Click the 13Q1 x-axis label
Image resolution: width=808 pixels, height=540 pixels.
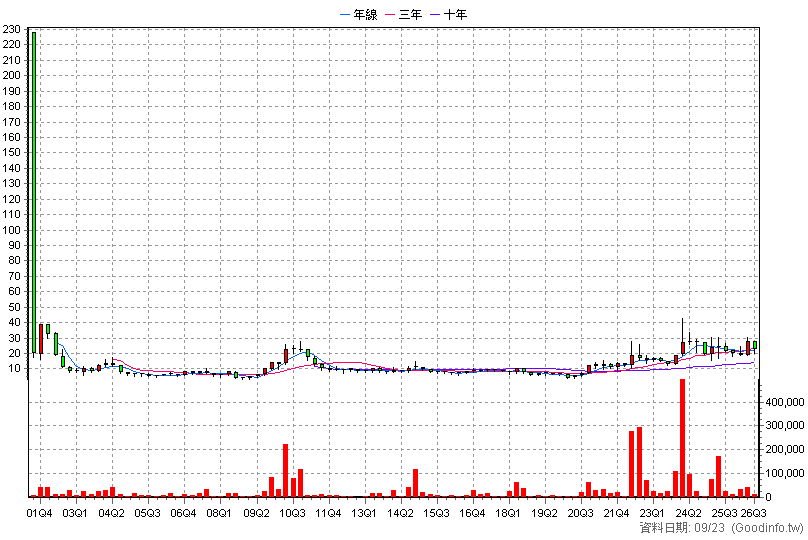(364, 513)
